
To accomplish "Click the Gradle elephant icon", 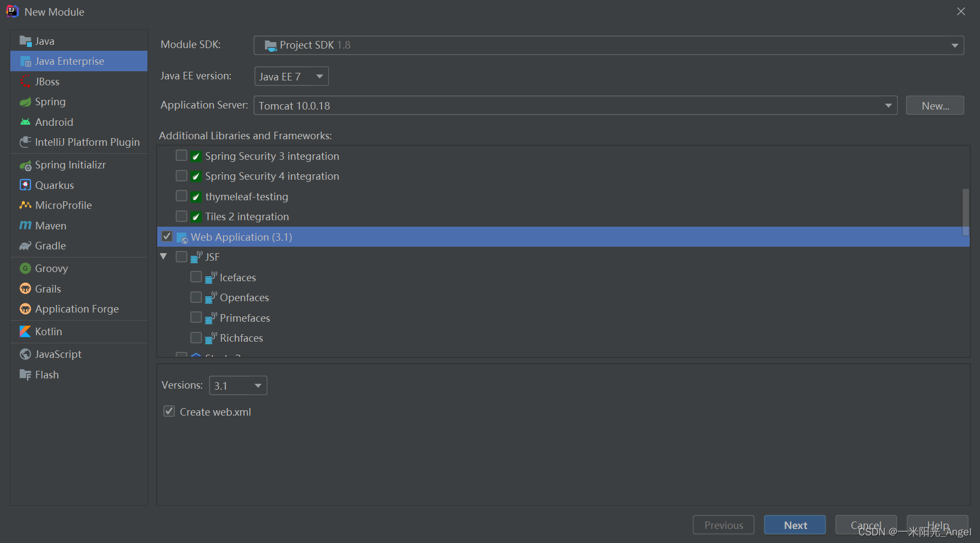I will click(25, 246).
